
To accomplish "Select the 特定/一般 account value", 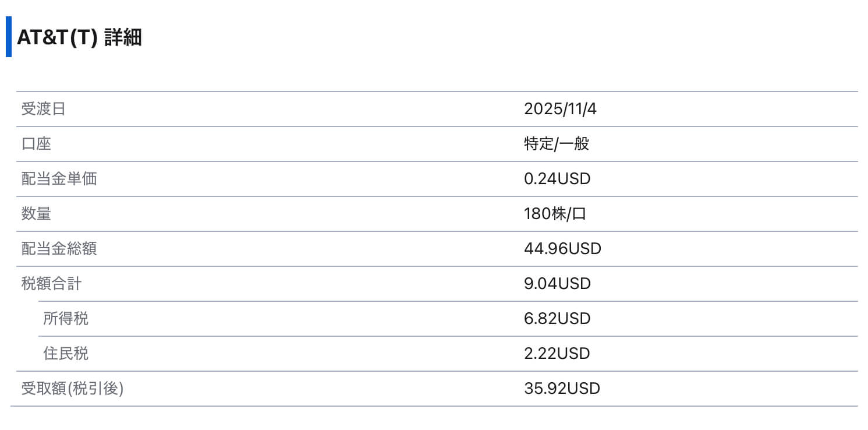I will point(557,144).
